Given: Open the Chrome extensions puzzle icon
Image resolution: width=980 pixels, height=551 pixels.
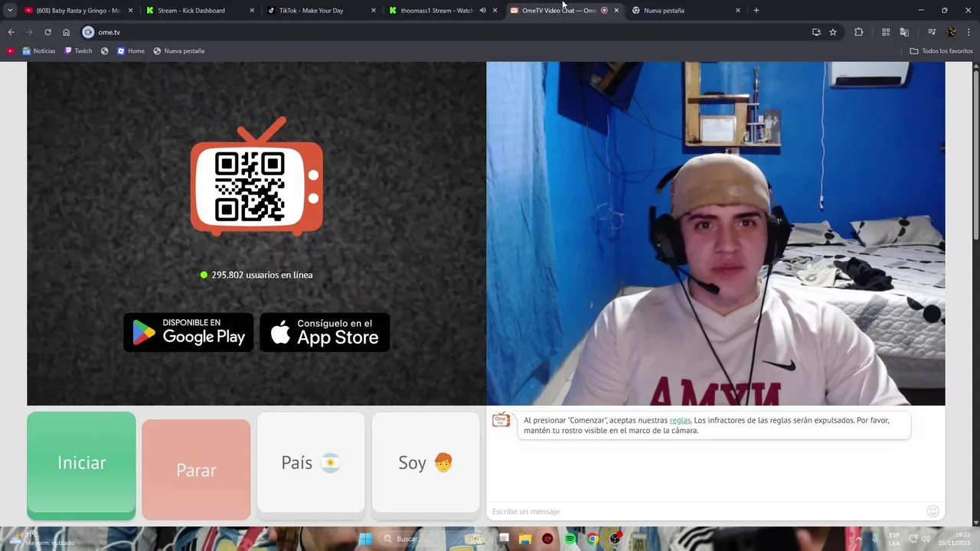Looking at the screenshot, I should pos(858,32).
